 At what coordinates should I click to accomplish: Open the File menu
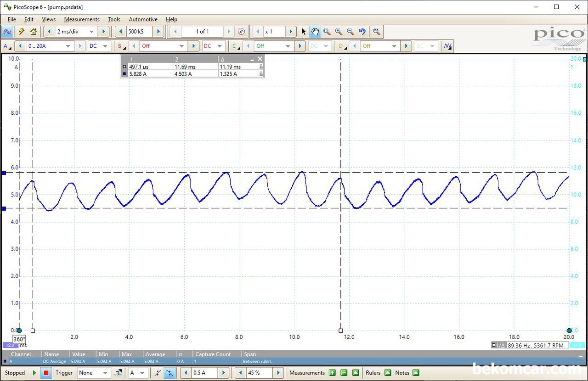click(11, 19)
